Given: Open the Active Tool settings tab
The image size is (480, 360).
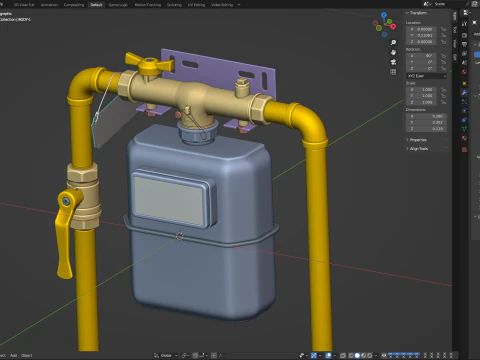Looking at the screenshot, I should [464, 24].
